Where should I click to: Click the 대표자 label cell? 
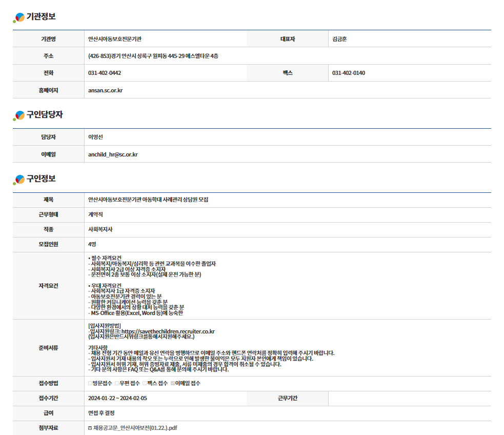287,39
